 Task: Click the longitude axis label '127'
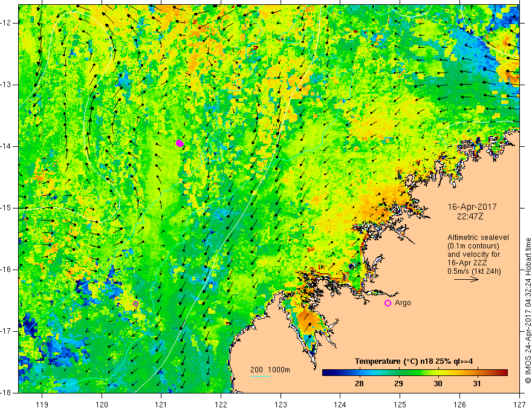(519, 404)
